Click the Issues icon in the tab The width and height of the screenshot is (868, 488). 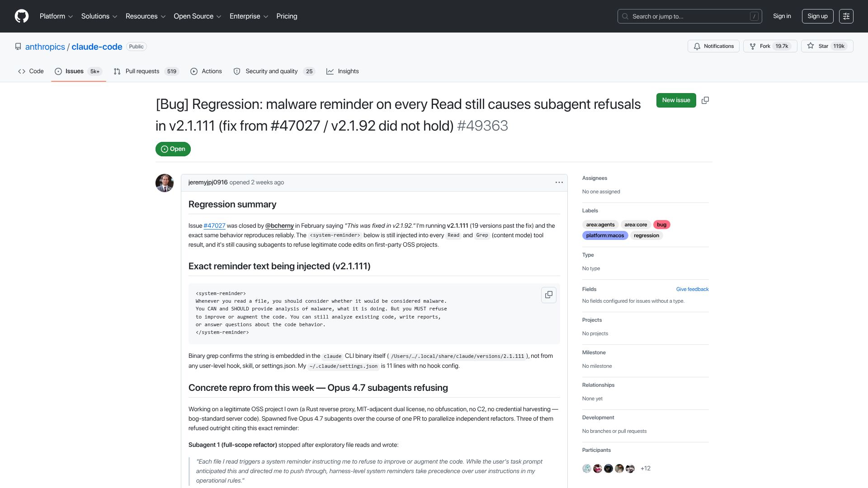click(x=58, y=71)
